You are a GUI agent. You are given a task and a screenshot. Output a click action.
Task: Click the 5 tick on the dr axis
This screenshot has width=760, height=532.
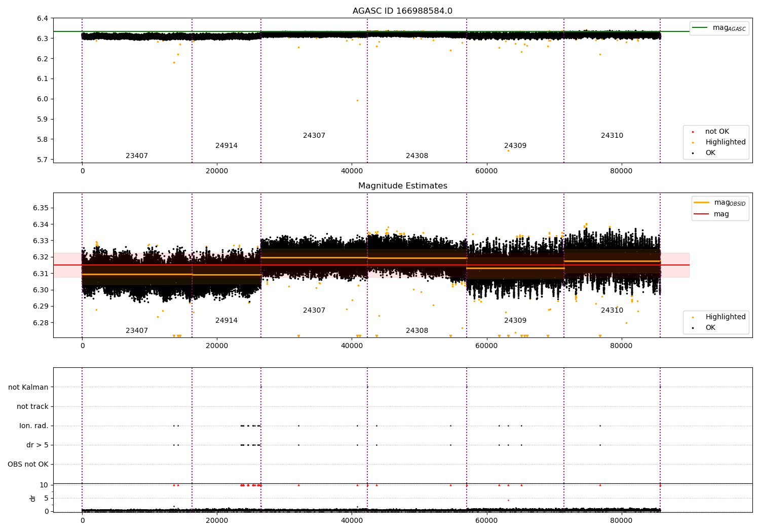pyautogui.click(x=46, y=499)
